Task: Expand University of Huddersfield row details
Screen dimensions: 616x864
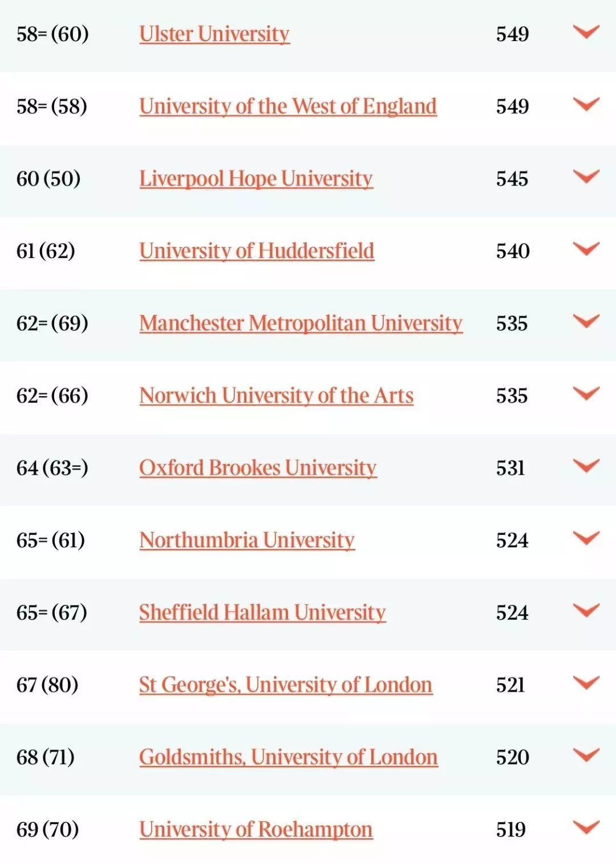Action: 586,249
